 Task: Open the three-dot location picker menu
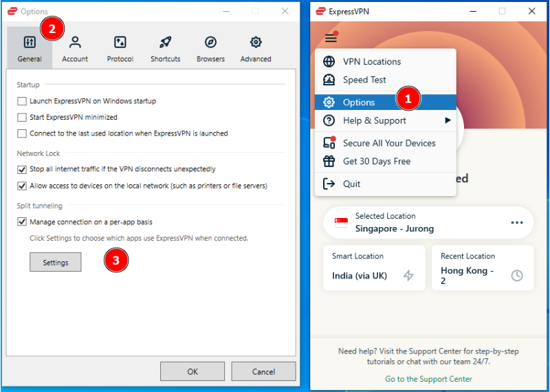(x=517, y=223)
